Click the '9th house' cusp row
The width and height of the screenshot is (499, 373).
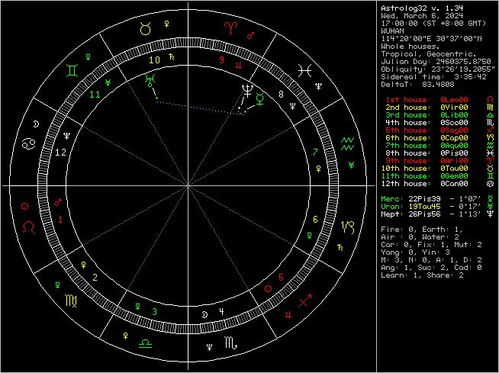click(427, 161)
